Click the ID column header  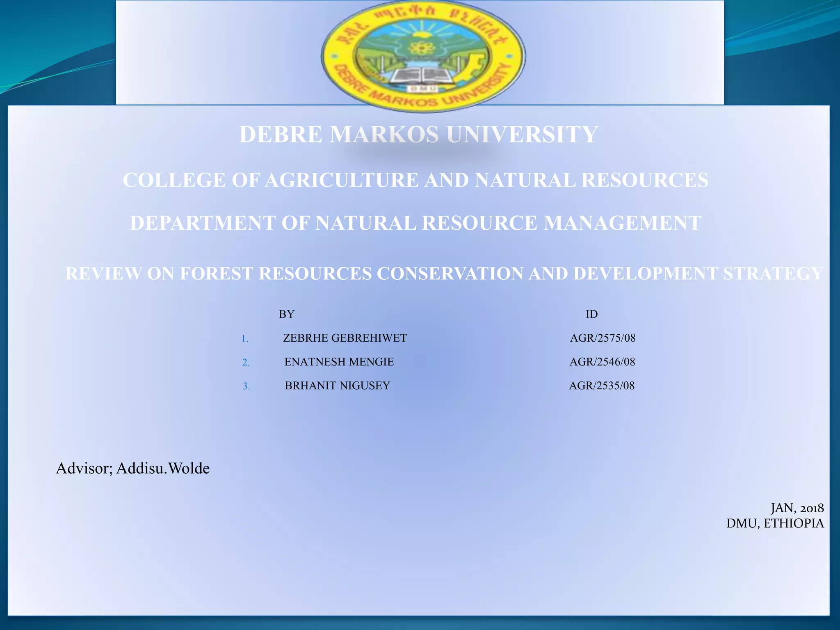[591, 314]
